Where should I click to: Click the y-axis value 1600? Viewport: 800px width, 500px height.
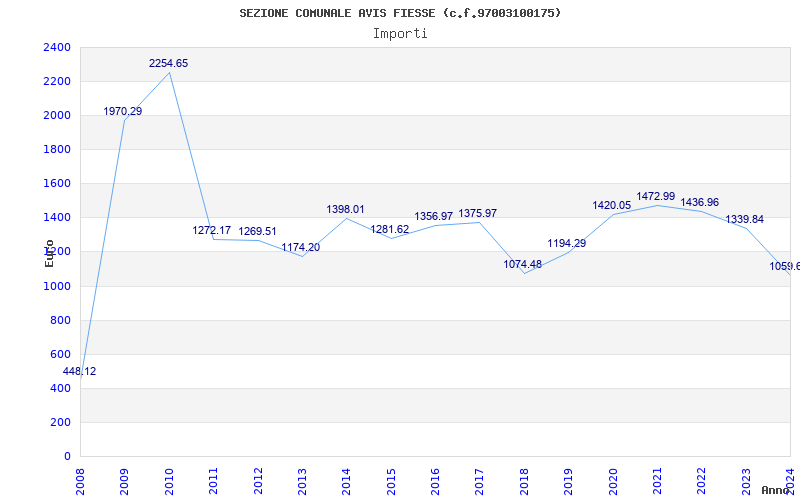pos(57,184)
